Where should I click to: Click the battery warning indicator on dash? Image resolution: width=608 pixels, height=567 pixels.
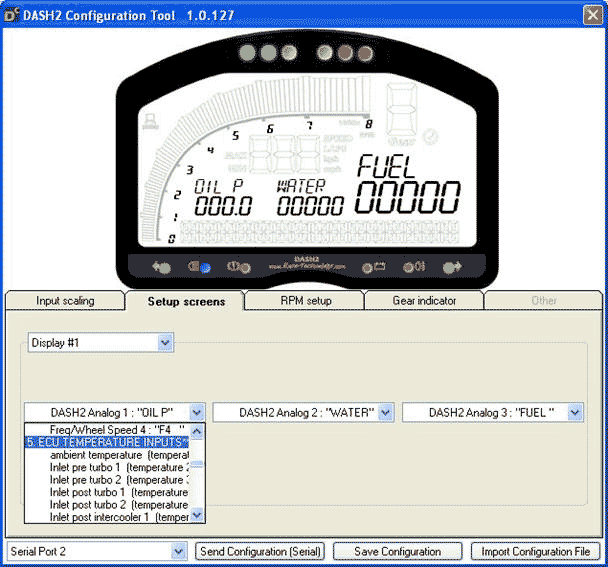pos(379,267)
